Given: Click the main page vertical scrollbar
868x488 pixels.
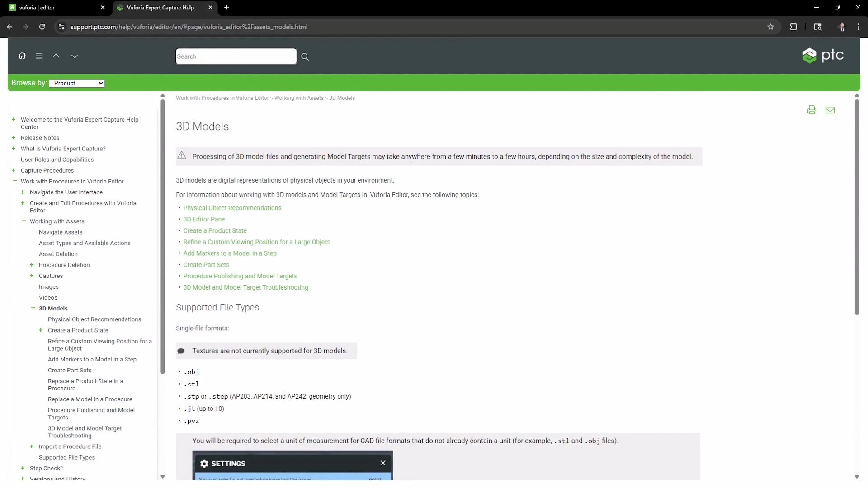Looking at the screenshot, I should pos(857,207).
